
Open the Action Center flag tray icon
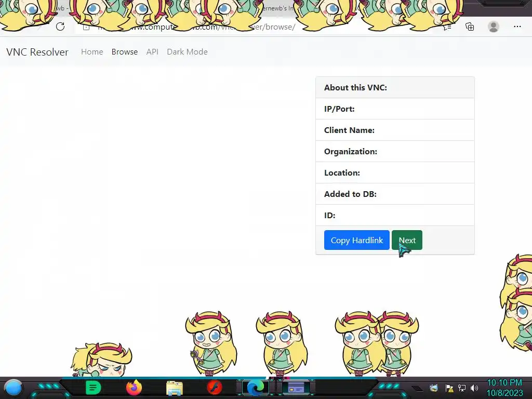(x=449, y=388)
